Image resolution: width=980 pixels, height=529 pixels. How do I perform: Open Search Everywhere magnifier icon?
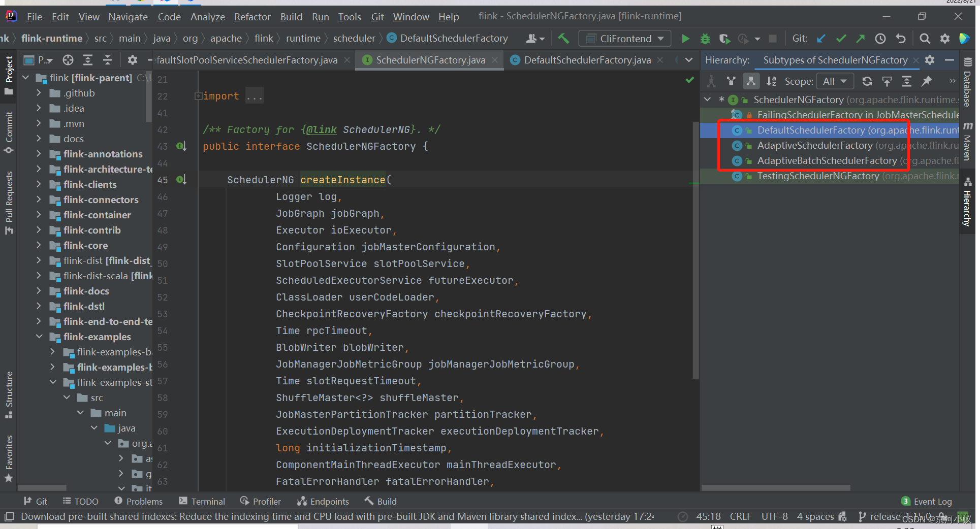pyautogui.click(x=925, y=39)
